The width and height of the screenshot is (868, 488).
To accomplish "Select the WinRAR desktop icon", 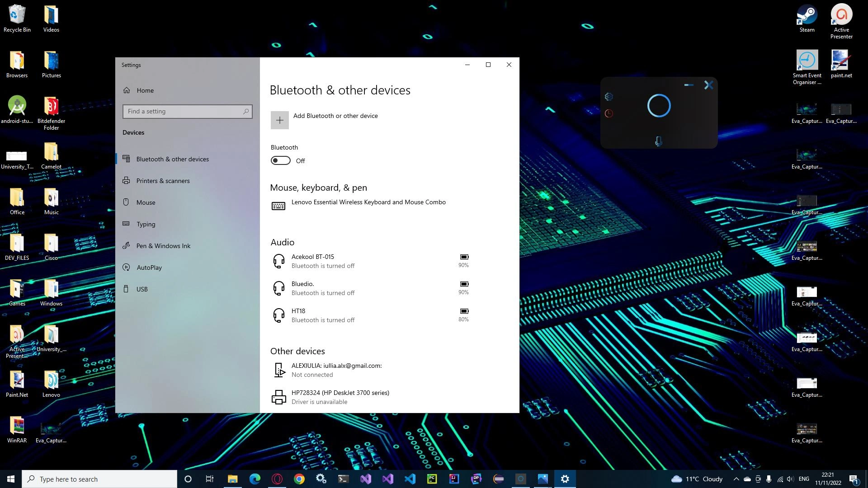I will click(17, 429).
